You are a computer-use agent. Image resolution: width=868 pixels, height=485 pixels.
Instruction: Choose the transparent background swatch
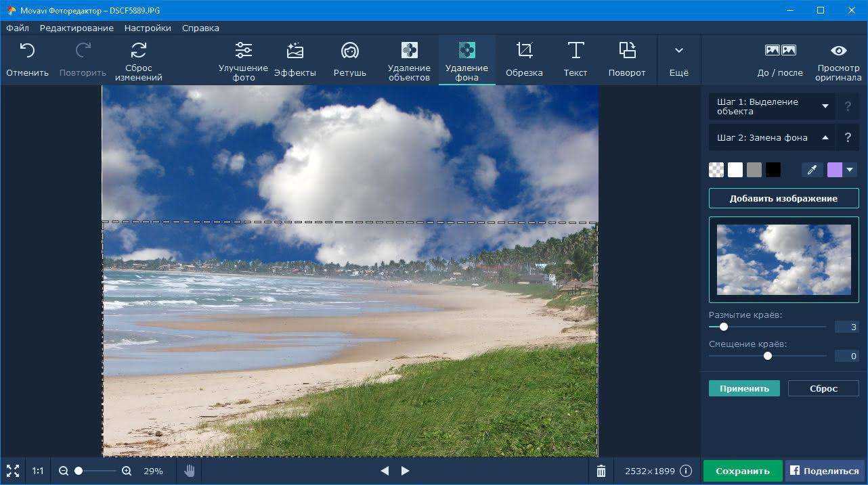click(716, 170)
